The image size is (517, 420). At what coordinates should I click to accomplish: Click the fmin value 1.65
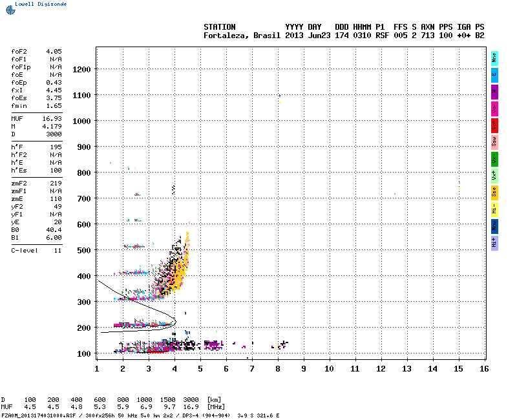coord(54,106)
